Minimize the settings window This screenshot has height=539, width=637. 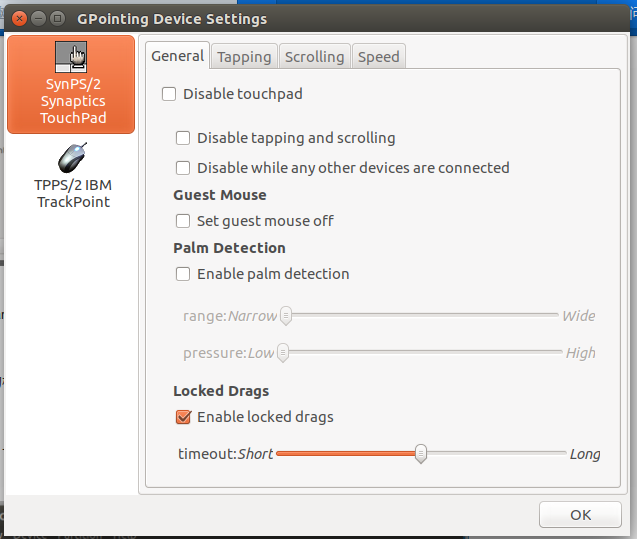(x=39, y=19)
